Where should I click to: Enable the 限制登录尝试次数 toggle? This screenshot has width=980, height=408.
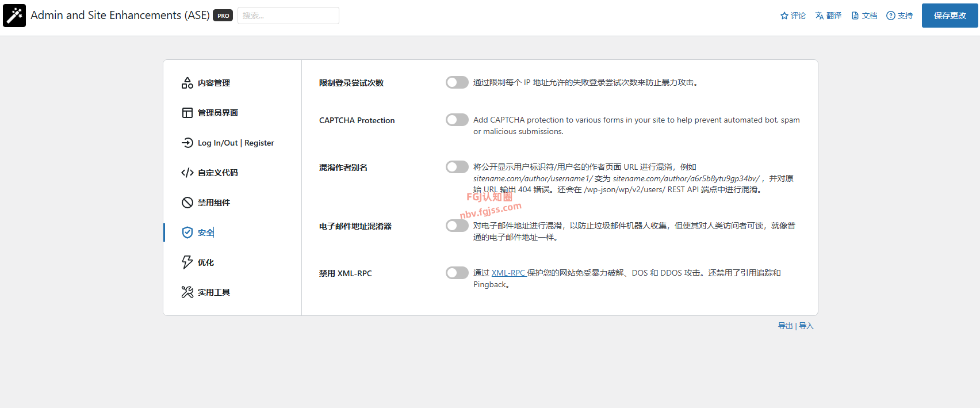point(457,82)
